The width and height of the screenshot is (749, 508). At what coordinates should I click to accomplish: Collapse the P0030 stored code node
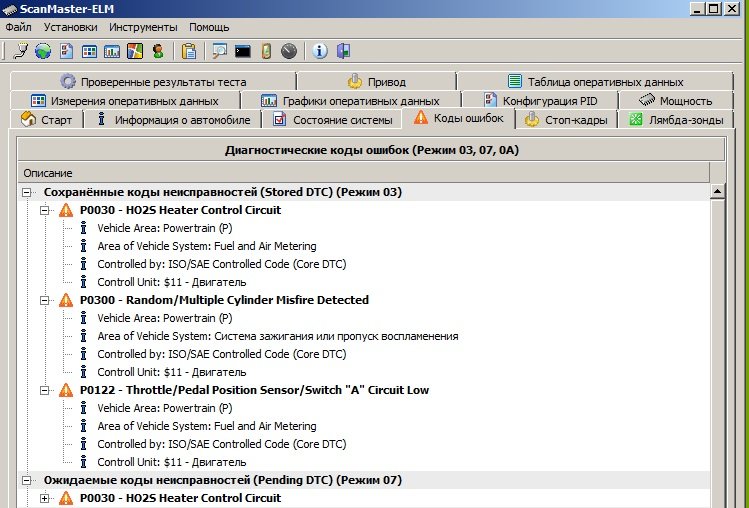(45, 210)
